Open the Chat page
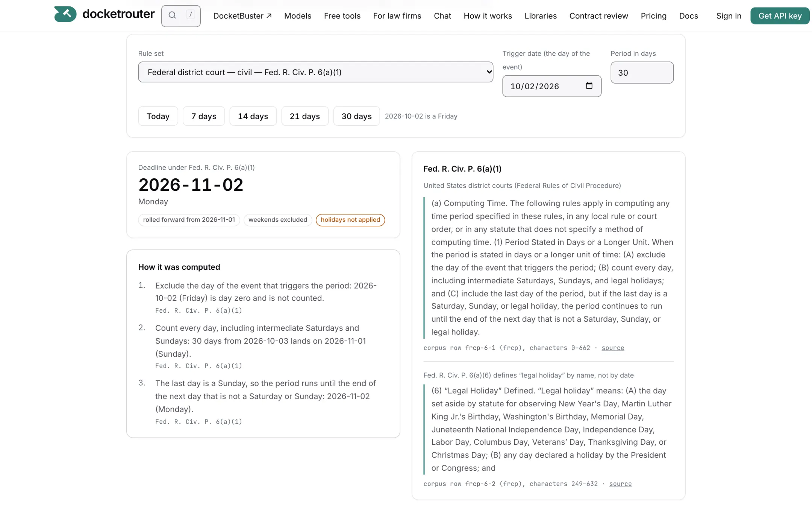Screen dimensions: 812x508 pos(442,16)
